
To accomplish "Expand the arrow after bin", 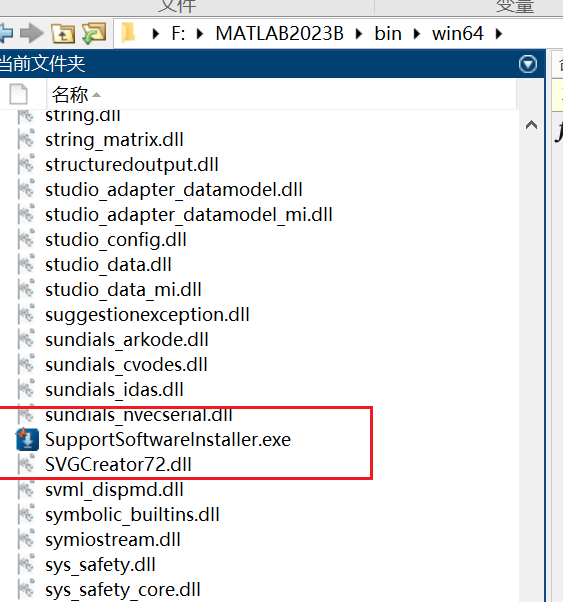I will coord(417,34).
